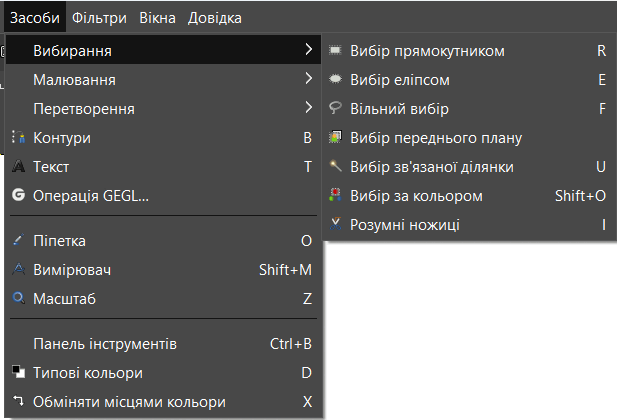Expand the Перетворення submenu arrow
Viewport: 617px width, 420px height.
308,107
